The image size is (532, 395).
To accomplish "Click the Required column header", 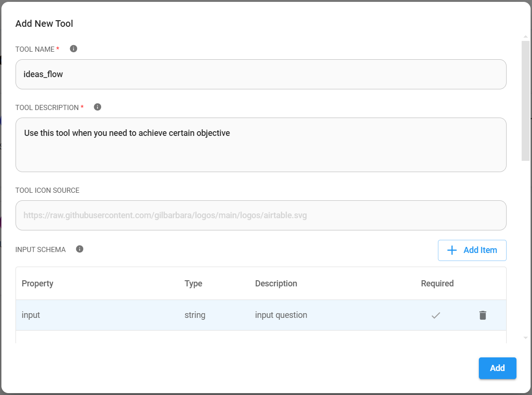I will (x=437, y=284).
